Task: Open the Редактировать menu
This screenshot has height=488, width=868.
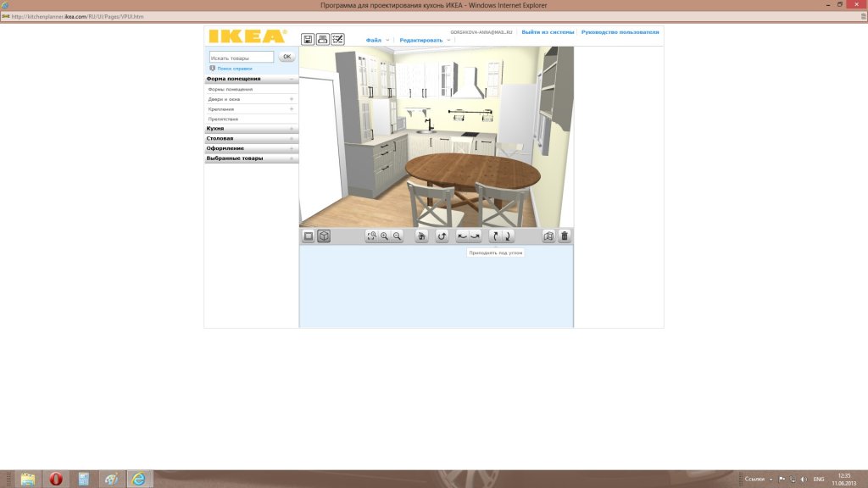Action: coord(421,41)
